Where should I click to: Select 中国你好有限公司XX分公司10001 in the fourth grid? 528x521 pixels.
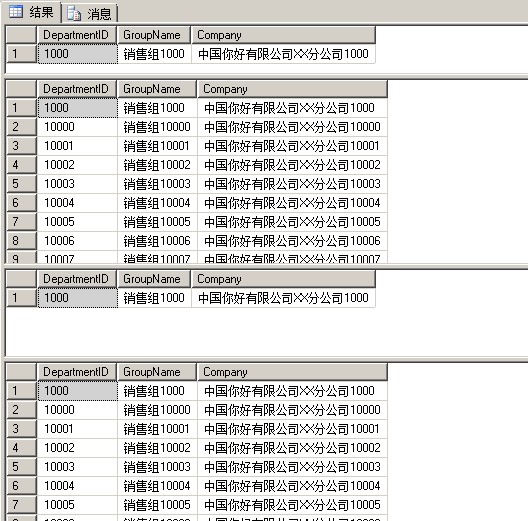[292, 429]
